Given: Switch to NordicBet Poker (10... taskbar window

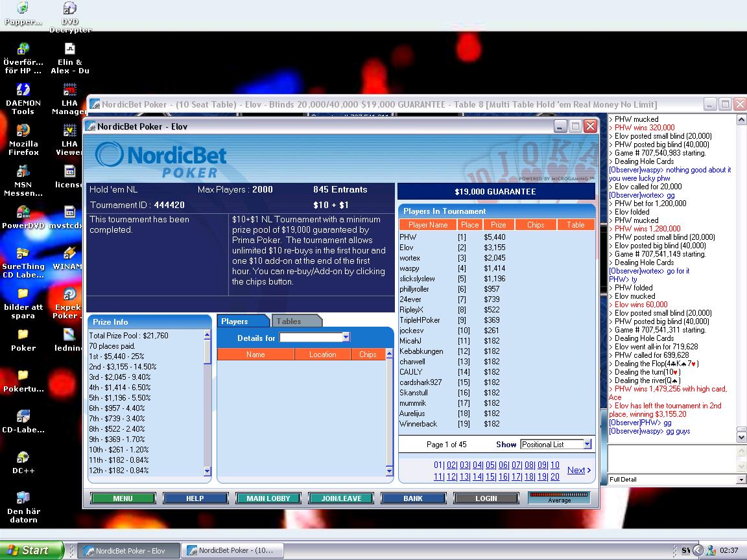Looking at the screenshot, I should pos(234,550).
